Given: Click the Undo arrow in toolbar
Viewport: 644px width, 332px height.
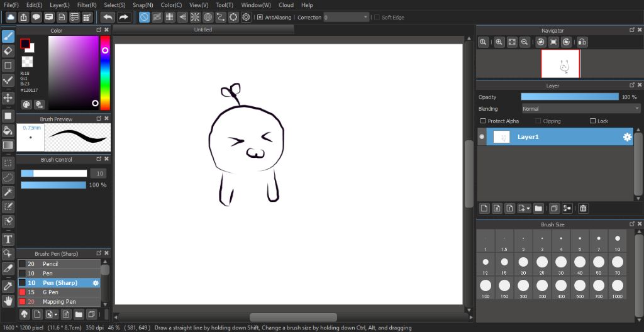Looking at the screenshot, I should [x=108, y=17].
